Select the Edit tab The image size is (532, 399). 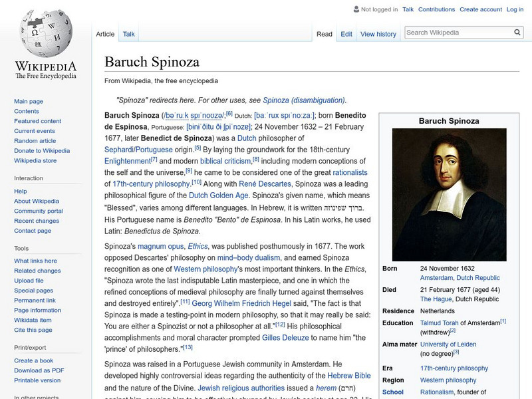click(346, 33)
